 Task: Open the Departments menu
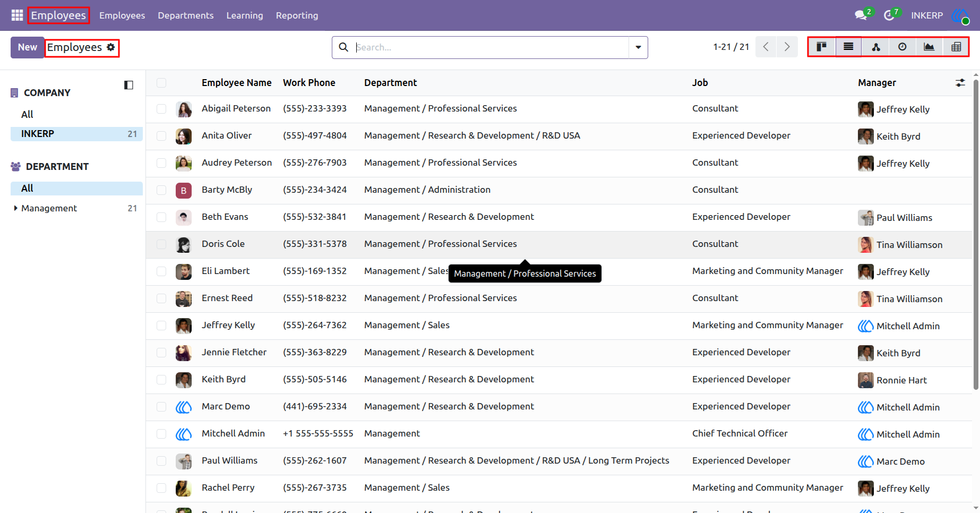coord(186,15)
